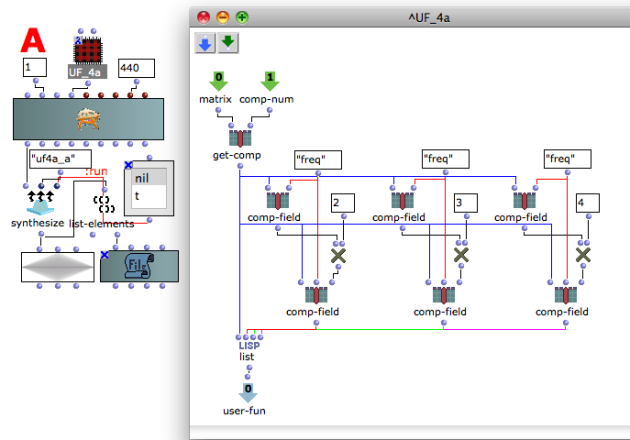
Task: Click the red letter A comment
Action: click(33, 40)
